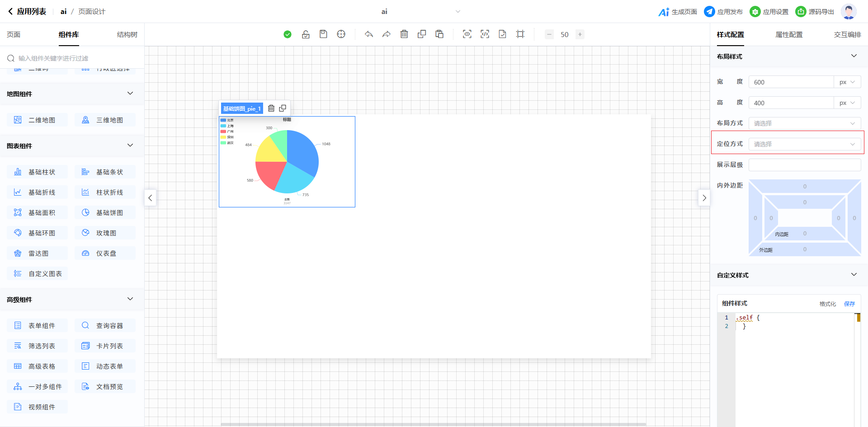This screenshot has height=427, width=868.
Task: Click the paste icon in the toolbar
Action: click(439, 34)
